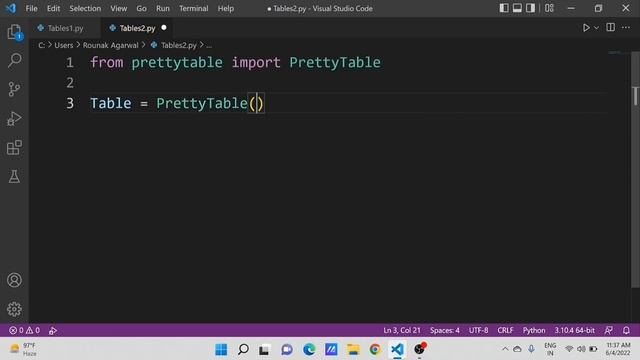Open the Selection menu
Screen dimensions: 640x360
[x=85, y=9]
